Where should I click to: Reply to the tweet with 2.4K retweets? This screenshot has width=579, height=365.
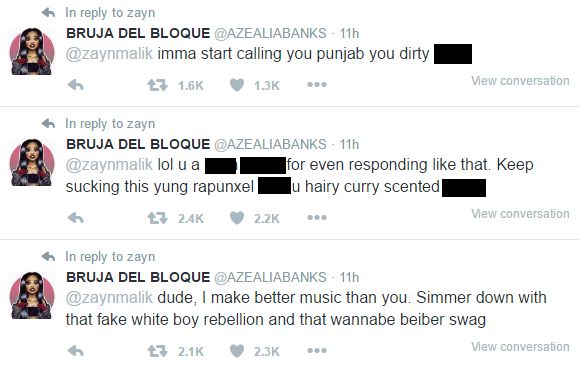pyautogui.click(x=76, y=218)
